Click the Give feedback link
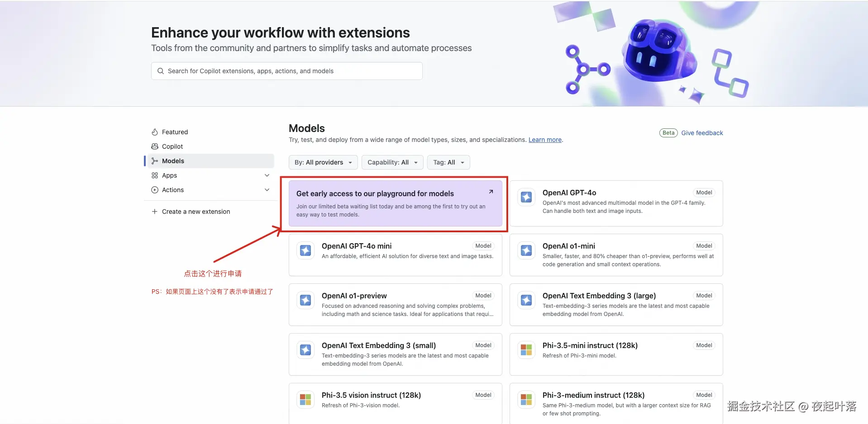 tap(702, 133)
